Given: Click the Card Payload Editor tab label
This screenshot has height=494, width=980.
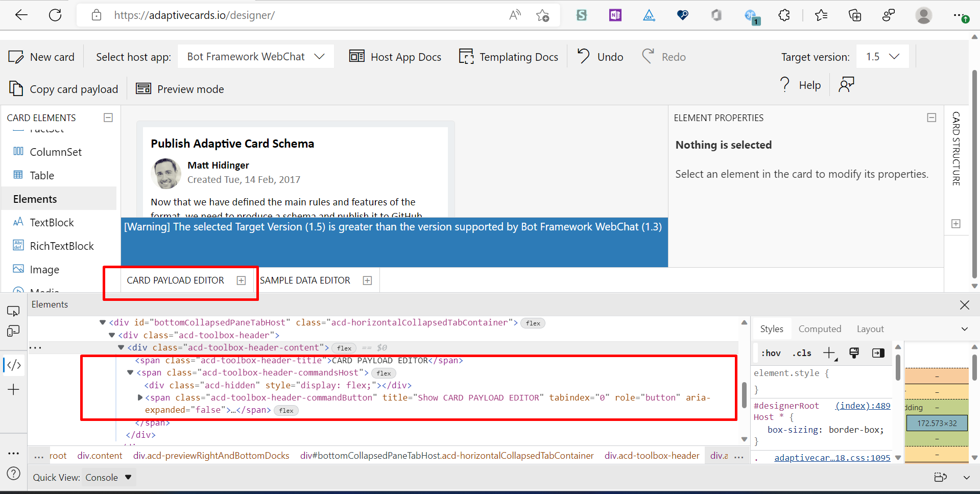Looking at the screenshot, I should (x=175, y=280).
